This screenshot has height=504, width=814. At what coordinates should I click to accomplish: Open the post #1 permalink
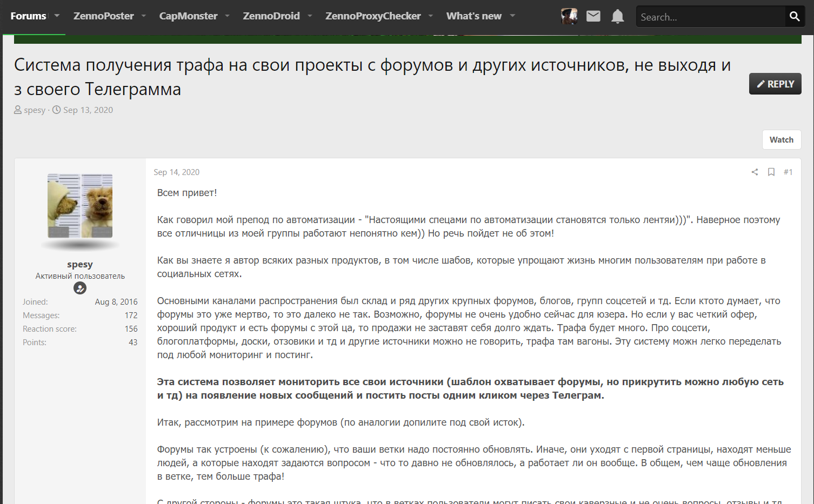tap(788, 172)
